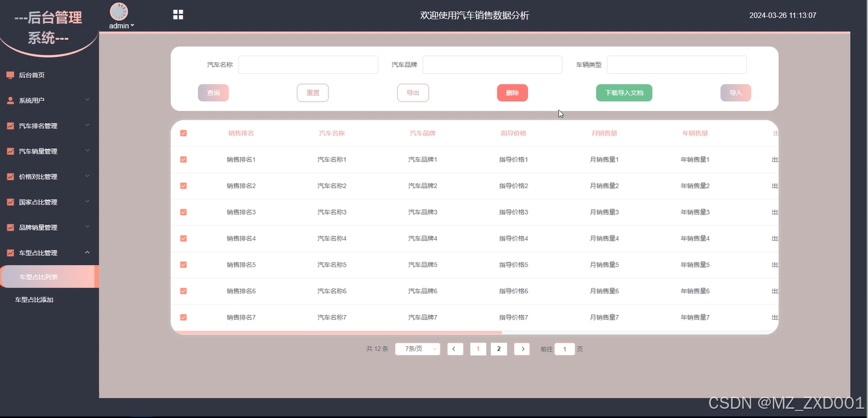The image size is (868, 418).
Task: Click cell 指导价格2
Action: tap(513, 185)
